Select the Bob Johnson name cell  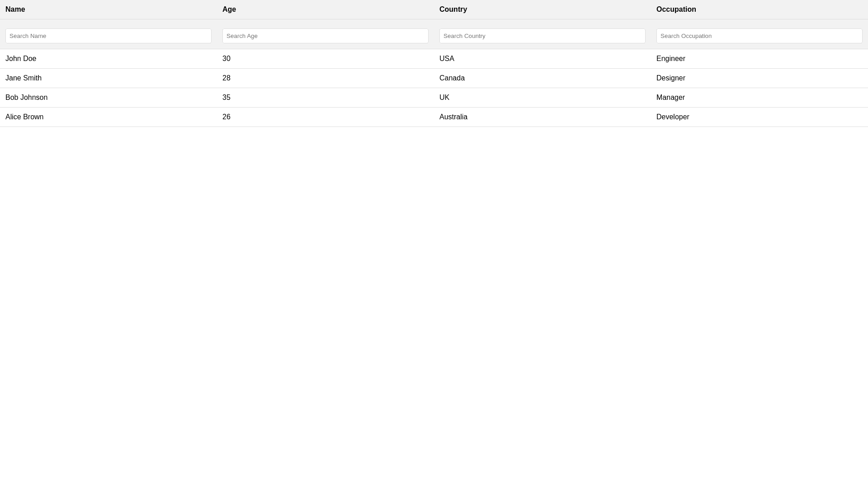[26, 98]
